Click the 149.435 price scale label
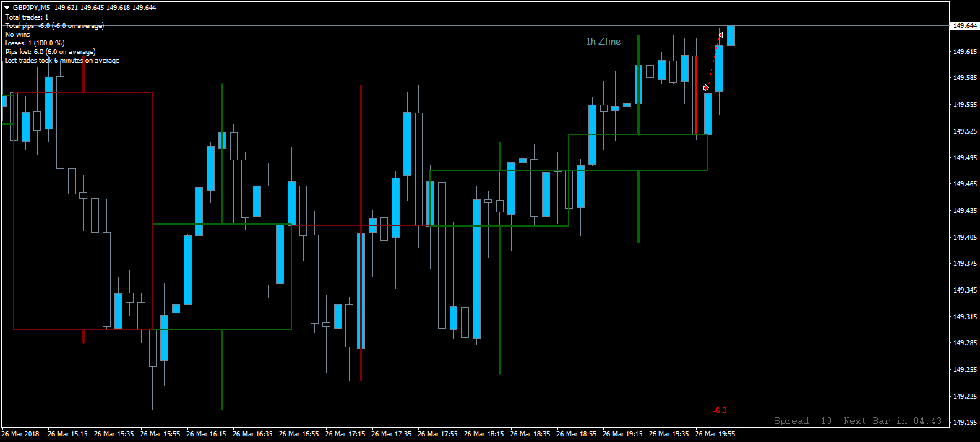The width and height of the screenshot is (980, 442). click(x=965, y=211)
